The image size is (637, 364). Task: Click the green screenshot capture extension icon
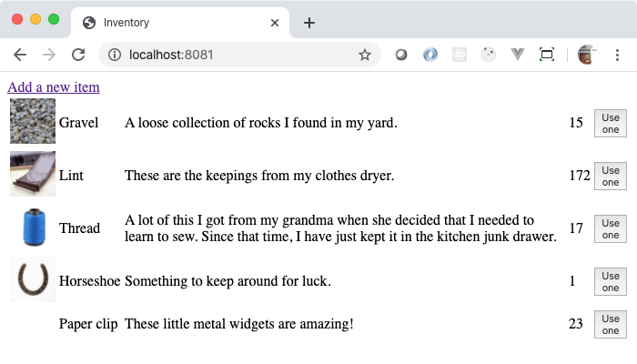[547, 55]
